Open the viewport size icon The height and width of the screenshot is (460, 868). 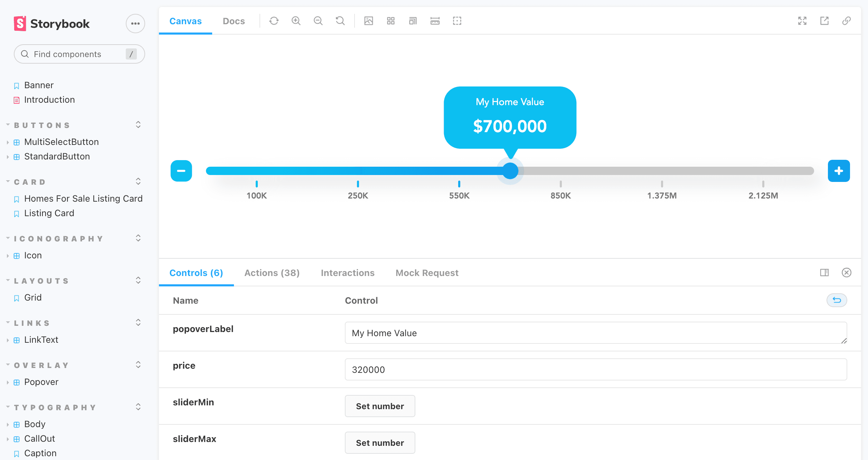[413, 21]
